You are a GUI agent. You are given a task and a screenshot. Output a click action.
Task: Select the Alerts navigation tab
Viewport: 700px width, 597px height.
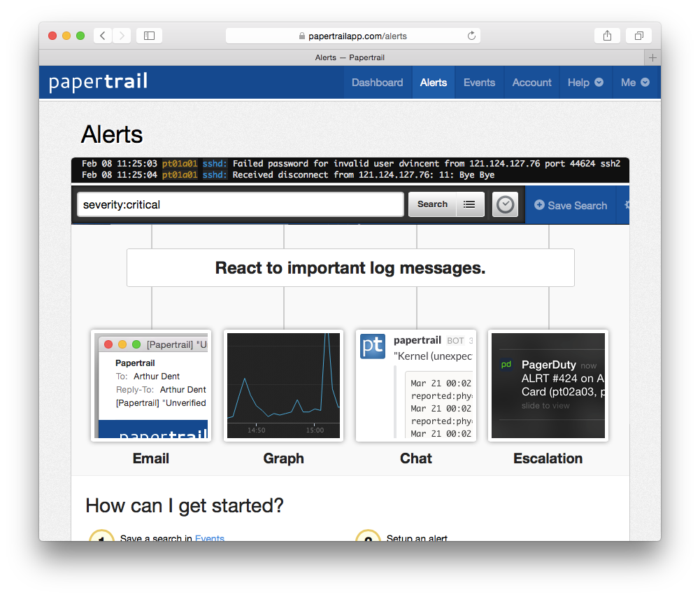tap(434, 83)
